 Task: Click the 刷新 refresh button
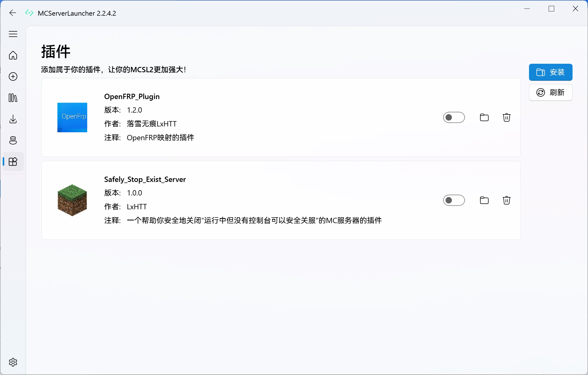tap(551, 92)
